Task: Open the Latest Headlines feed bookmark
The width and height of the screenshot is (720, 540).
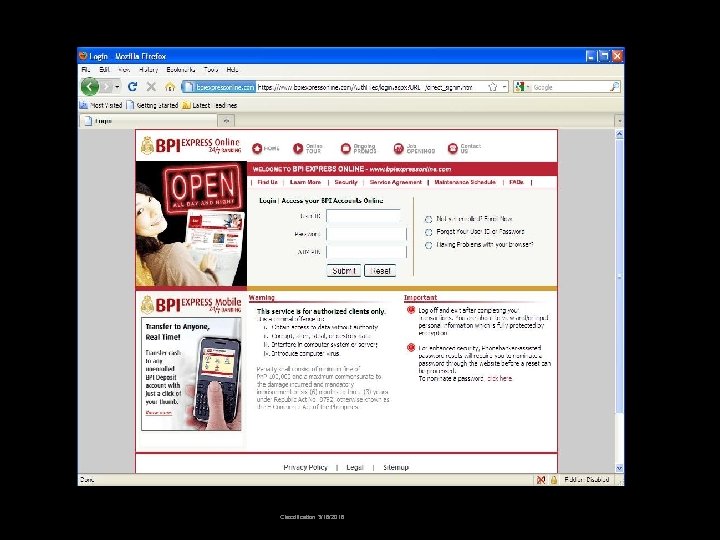Action: coord(210,105)
